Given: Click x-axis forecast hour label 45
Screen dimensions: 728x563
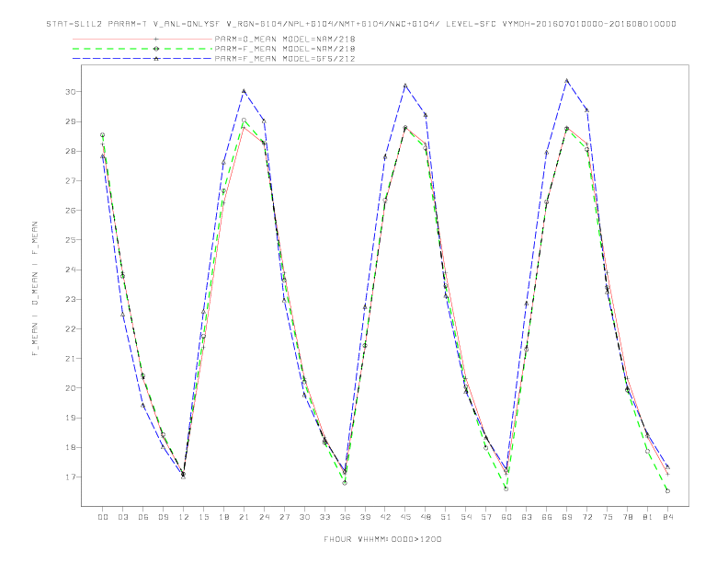Looking at the screenshot, I should click(405, 517).
